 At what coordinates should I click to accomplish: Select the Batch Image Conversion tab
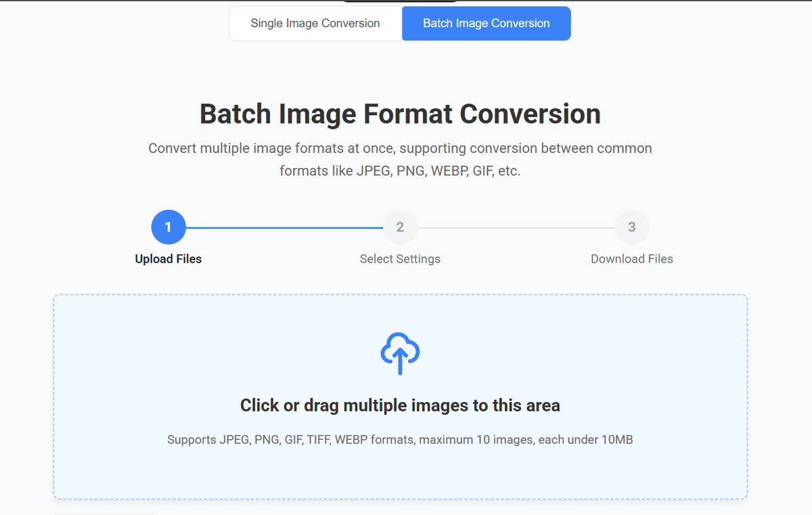(x=486, y=23)
